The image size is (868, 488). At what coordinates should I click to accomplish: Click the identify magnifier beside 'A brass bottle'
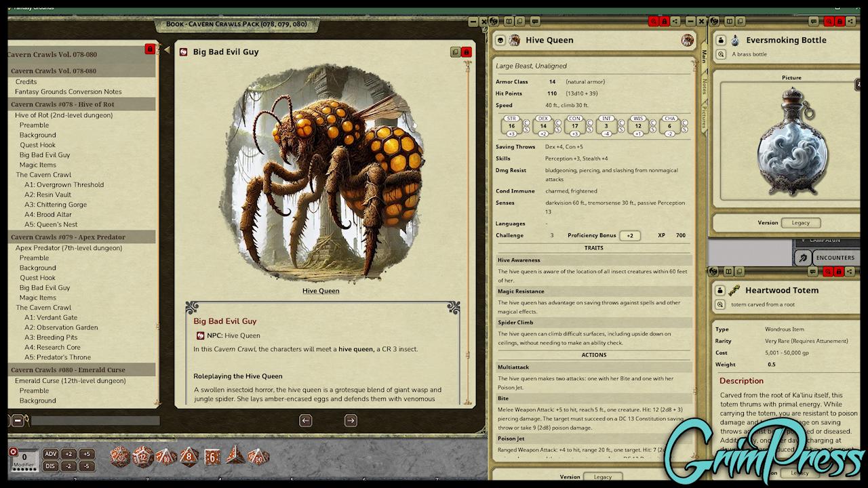click(x=721, y=54)
